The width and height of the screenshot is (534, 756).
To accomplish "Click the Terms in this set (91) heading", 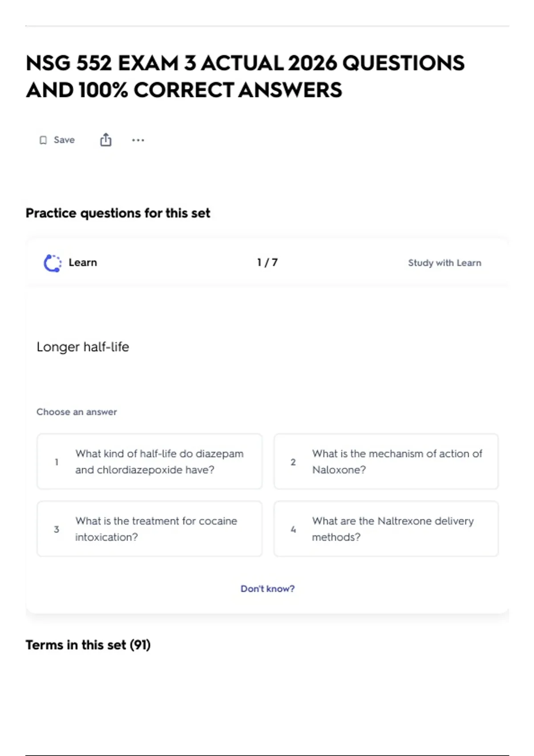I will [x=88, y=645].
